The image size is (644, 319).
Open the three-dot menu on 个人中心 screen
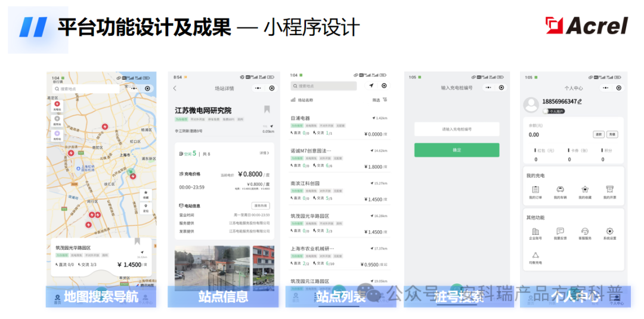pyautogui.click(x=605, y=88)
